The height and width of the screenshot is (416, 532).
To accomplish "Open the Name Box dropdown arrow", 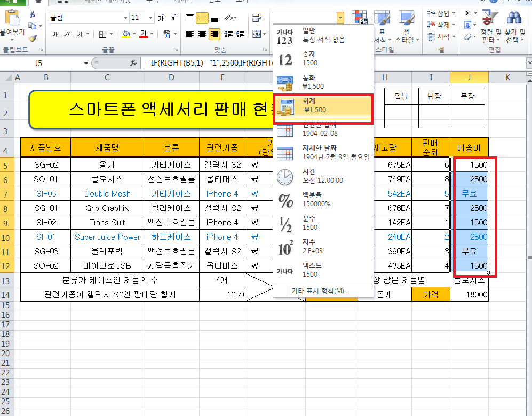I will coord(86,63).
